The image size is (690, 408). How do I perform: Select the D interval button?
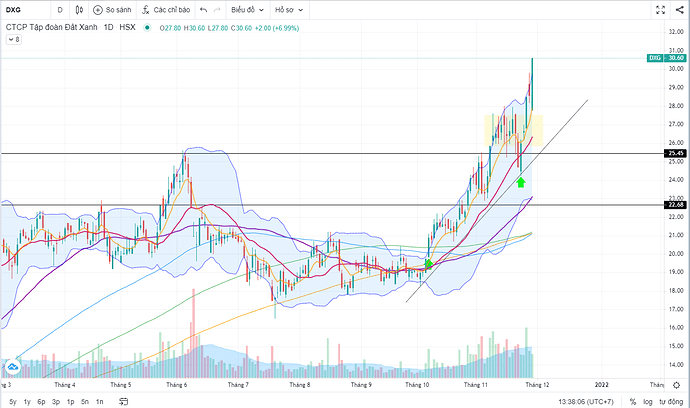click(x=60, y=10)
